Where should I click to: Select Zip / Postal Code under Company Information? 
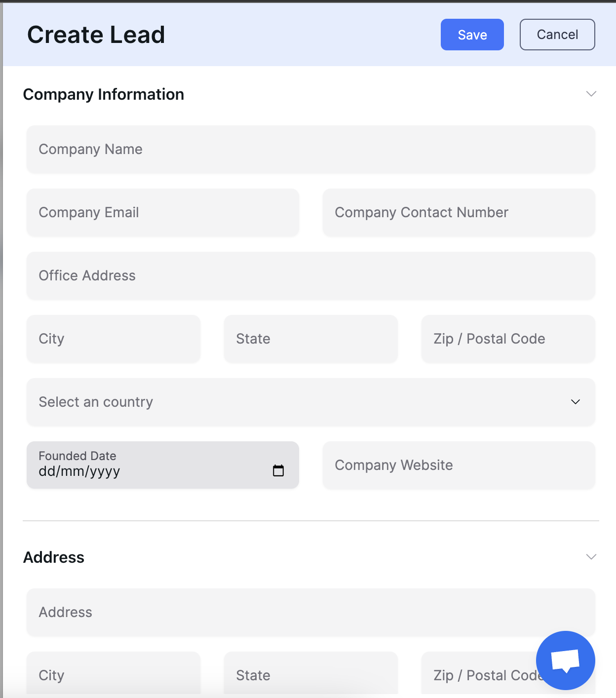[508, 339]
